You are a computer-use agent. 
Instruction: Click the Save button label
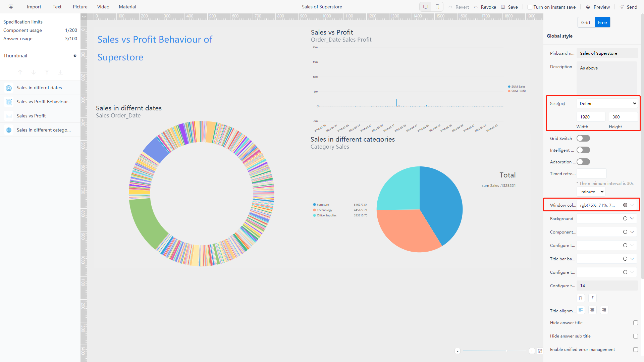[513, 7]
